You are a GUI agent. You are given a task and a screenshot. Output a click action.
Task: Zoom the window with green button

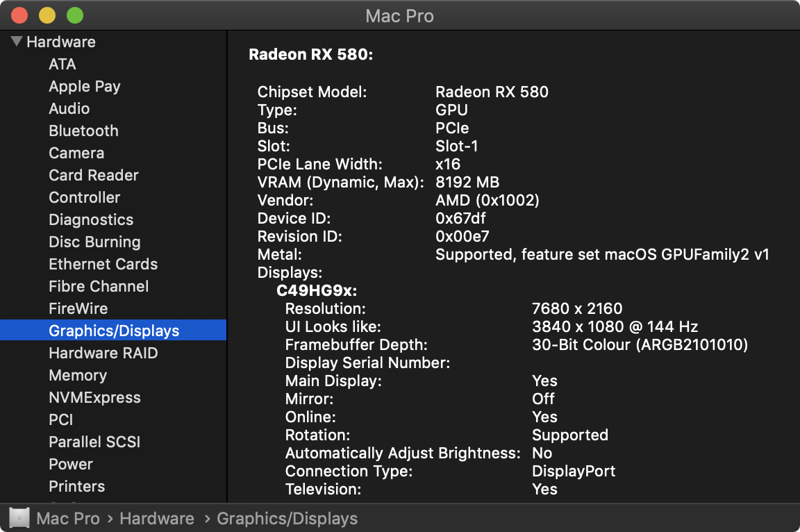(74, 15)
